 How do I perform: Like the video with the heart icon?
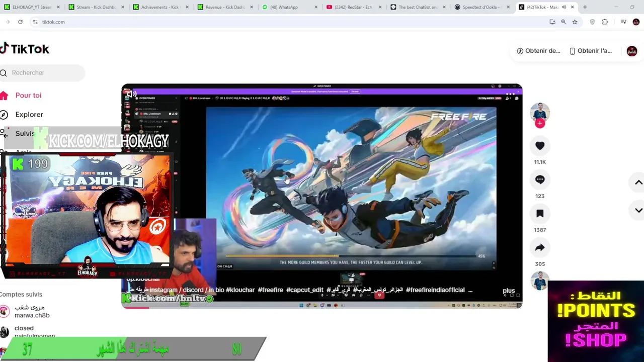click(x=540, y=146)
